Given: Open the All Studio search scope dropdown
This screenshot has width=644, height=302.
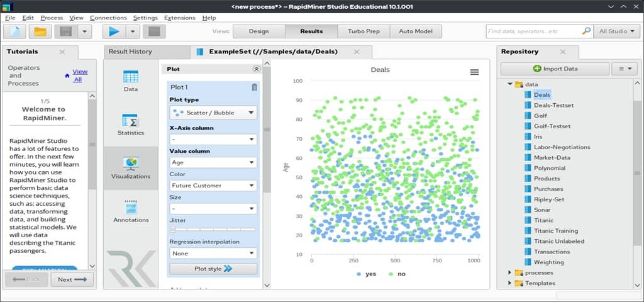Looking at the screenshot, I should 616,31.
